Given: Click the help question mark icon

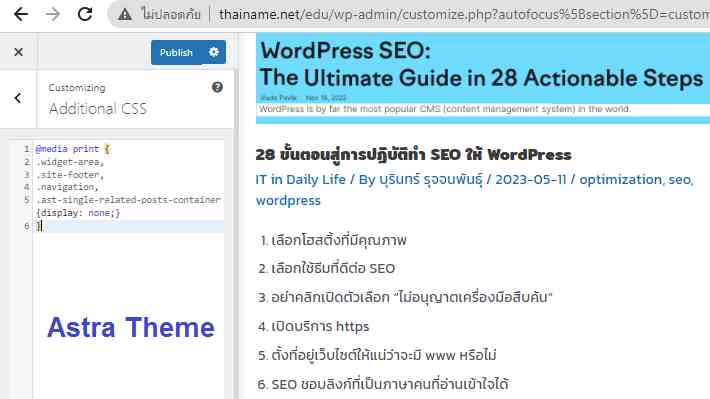Looking at the screenshot, I should pyautogui.click(x=217, y=87).
